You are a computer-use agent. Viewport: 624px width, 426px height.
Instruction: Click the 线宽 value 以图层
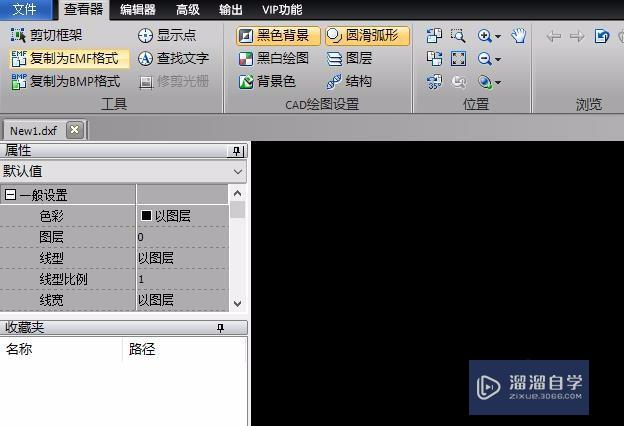(x=183, y=300)
